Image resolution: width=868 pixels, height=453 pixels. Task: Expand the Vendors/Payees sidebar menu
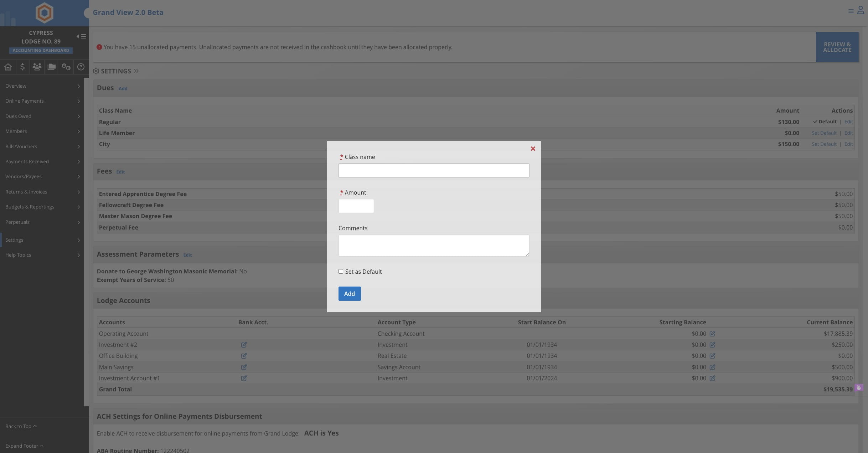42,176
